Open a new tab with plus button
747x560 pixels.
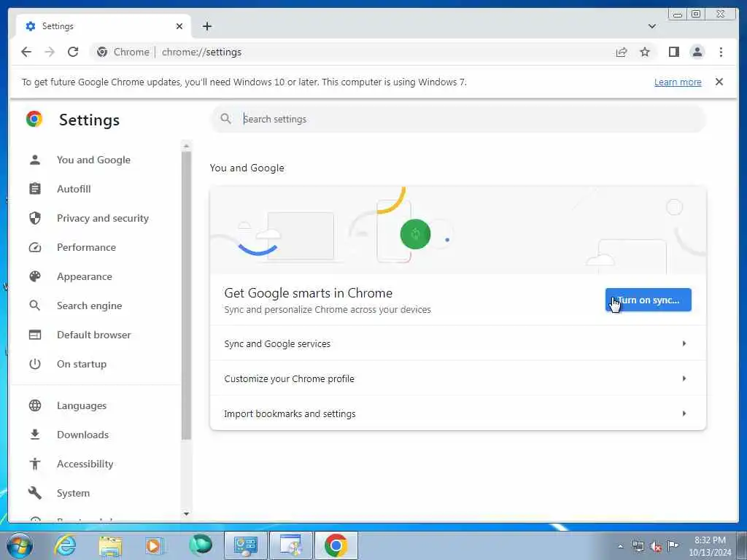click(206, 26)
